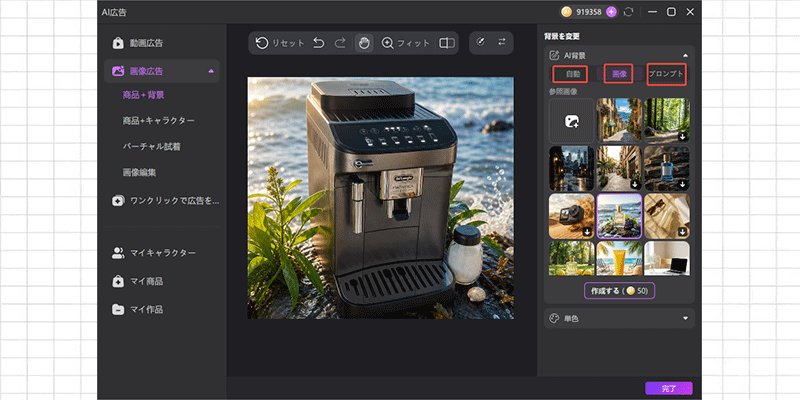Screen dimensions: 800x400
Task: Choose the sunscreen beach thumbnail
Action: 619,258
